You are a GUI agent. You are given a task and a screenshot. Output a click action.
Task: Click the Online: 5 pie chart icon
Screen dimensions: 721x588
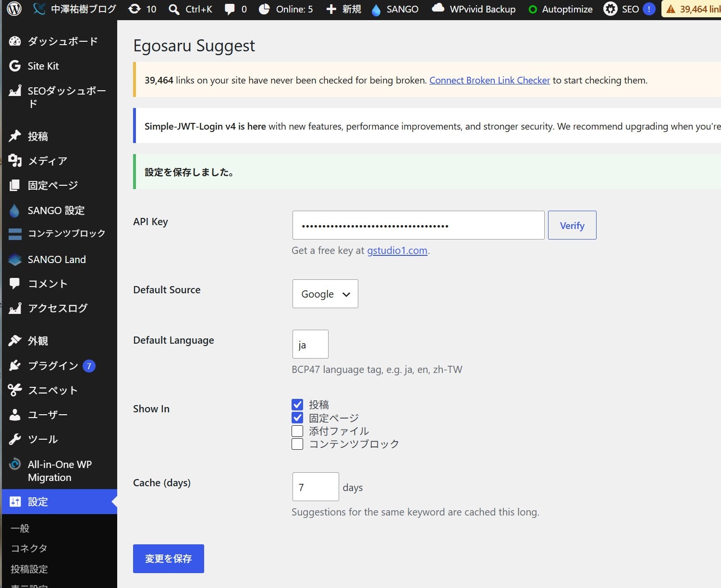coord(264,9)
